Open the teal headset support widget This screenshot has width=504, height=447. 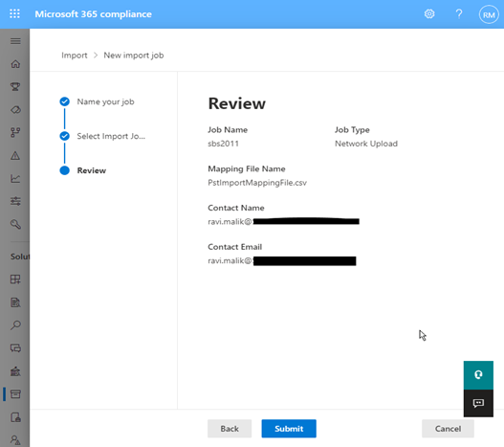pos(478,375)
